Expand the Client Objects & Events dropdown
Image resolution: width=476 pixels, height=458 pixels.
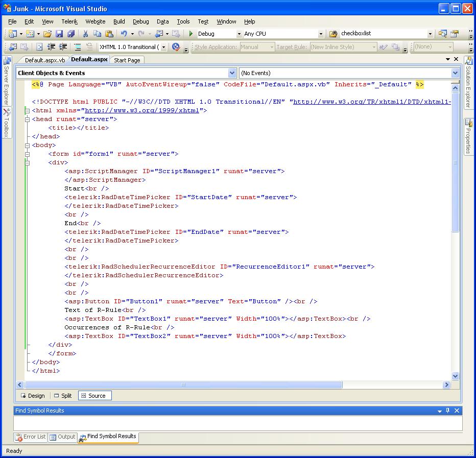[x=232, y=73]
